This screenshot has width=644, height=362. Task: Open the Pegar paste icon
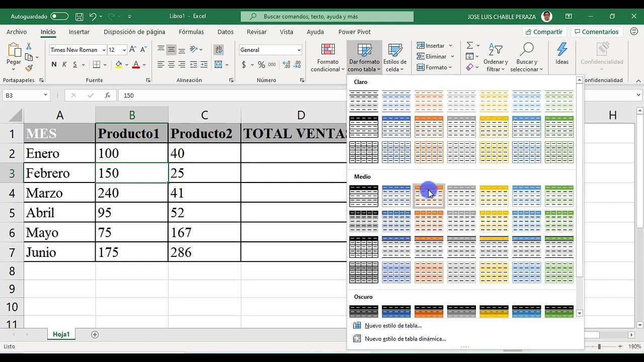pyautogui.click(x=14, y=50)
